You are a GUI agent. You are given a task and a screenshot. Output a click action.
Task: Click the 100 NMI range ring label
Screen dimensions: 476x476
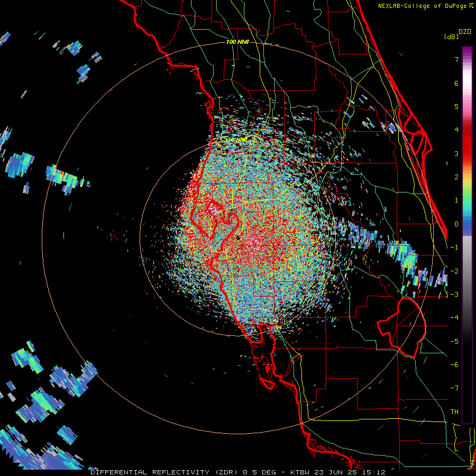237,42
